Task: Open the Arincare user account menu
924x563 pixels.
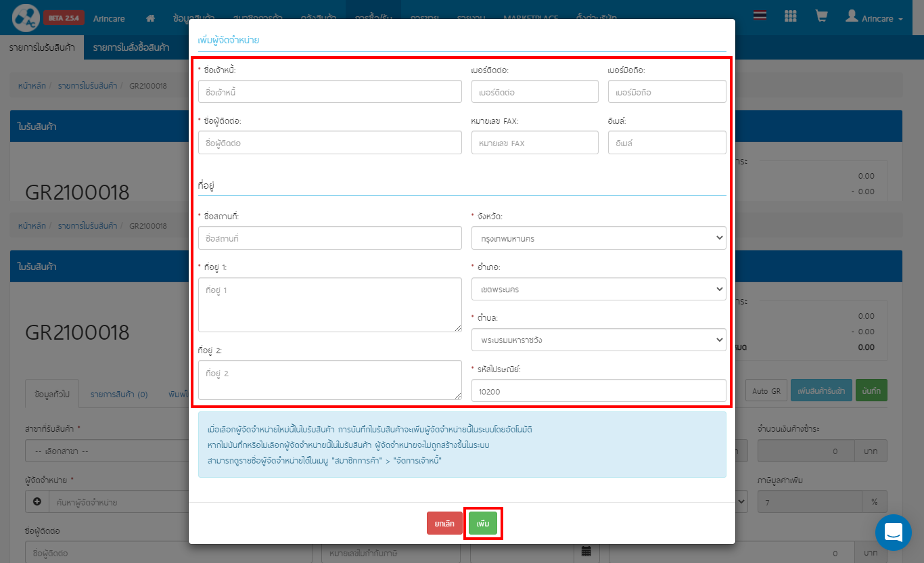Action: coord(874,18)
